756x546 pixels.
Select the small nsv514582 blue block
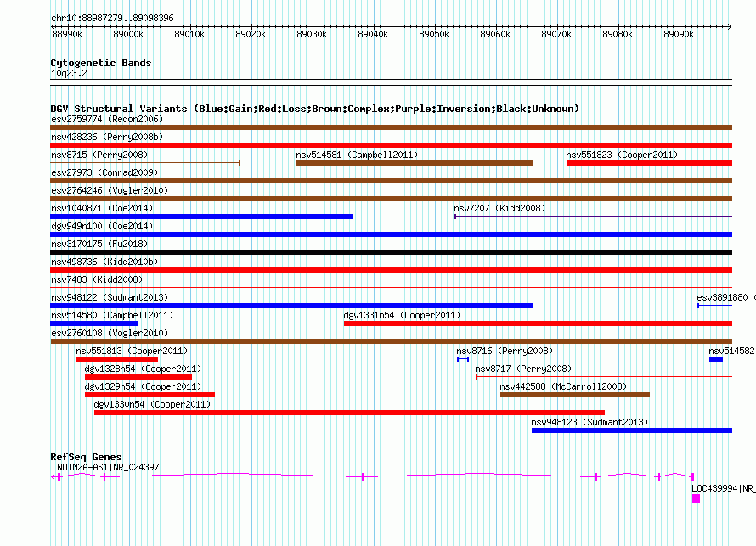(x=715, y=359)
